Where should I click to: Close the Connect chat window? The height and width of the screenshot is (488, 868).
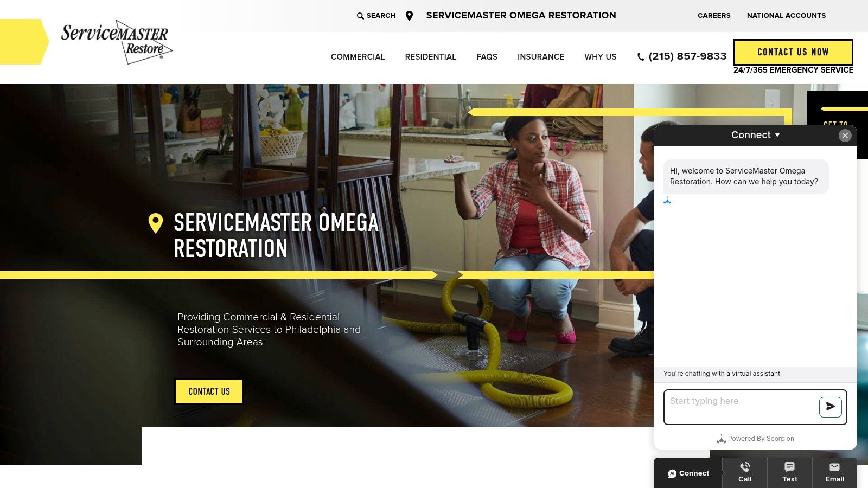pos(845,136)
